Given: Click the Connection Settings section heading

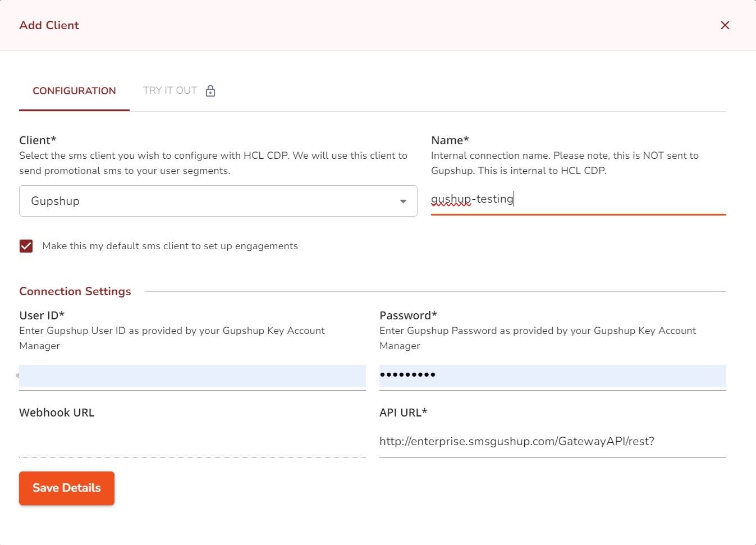Looking at the screenshot, I should (x=75, y=291).
